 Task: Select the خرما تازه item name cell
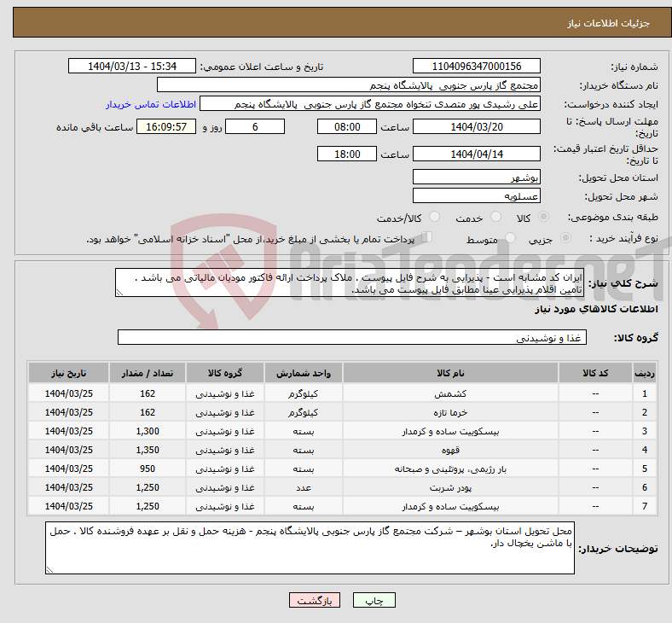[x=450, y=412]
